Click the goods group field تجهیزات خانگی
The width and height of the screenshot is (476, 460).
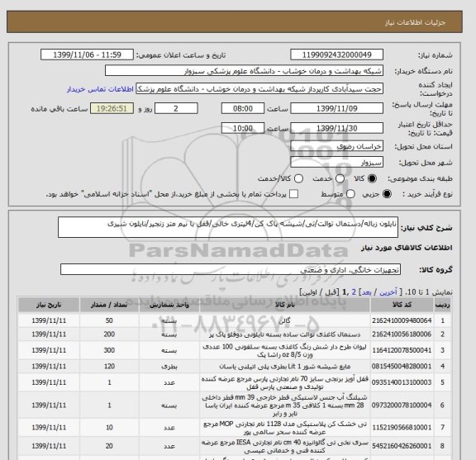click(x=231, y=269)
